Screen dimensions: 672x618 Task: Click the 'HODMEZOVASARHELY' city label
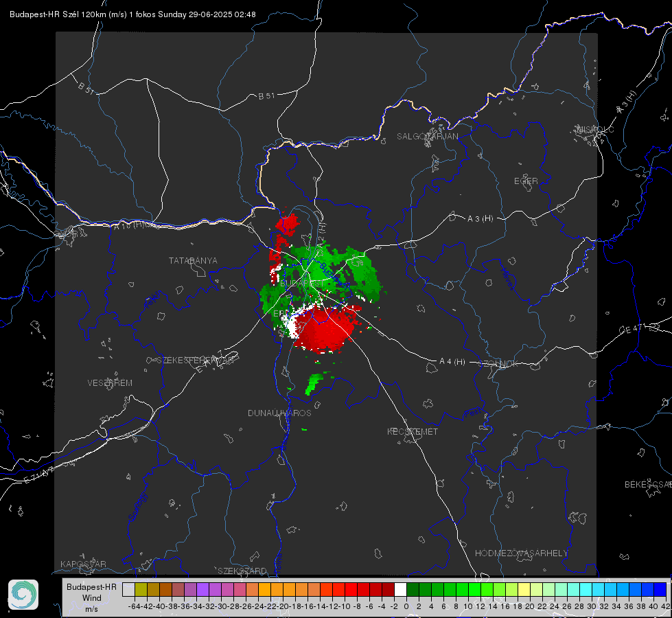click(x=521, y=553)
